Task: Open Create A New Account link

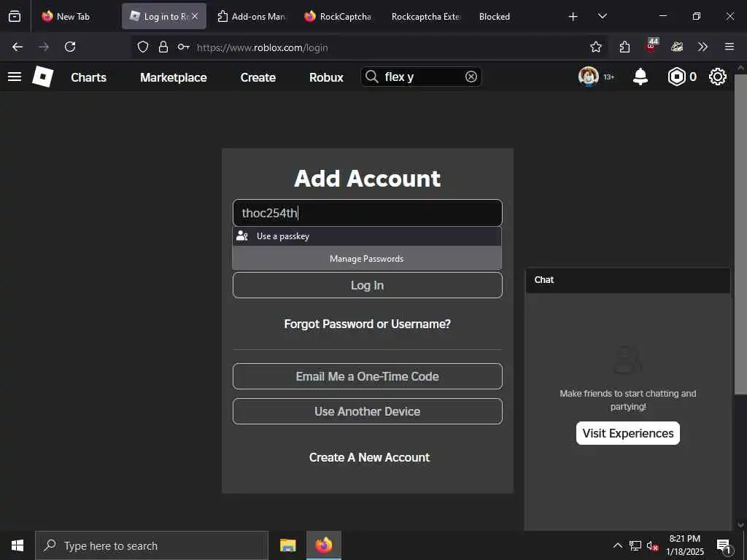Action: tap(369, 457)
